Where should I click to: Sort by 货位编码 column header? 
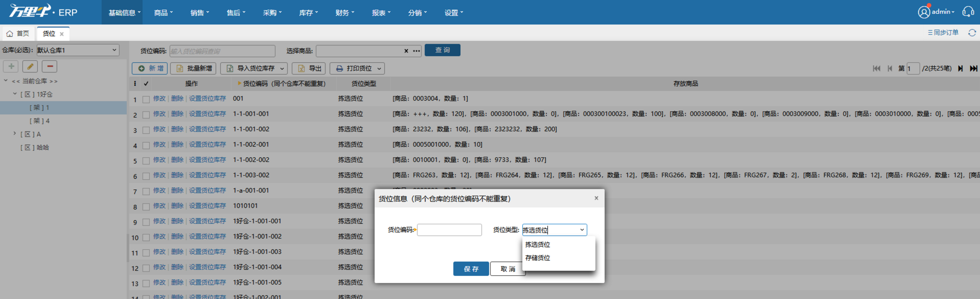tap(284, 84)
